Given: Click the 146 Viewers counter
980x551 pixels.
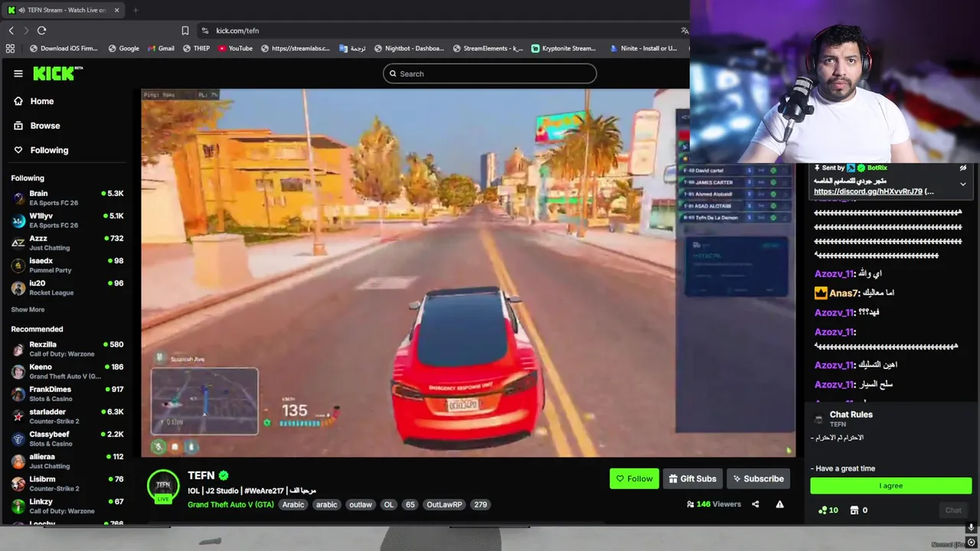Looking at the screenshot, I should (x=714, y=504).
